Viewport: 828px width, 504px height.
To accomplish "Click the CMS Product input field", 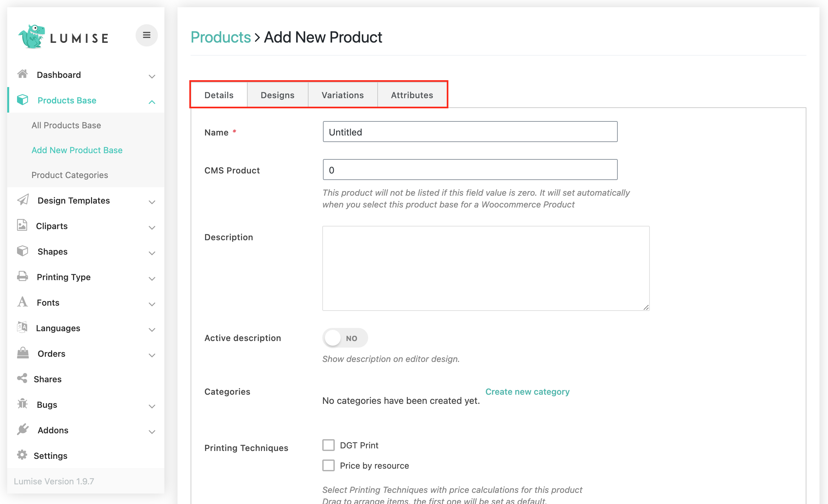I will pos(470,170).
